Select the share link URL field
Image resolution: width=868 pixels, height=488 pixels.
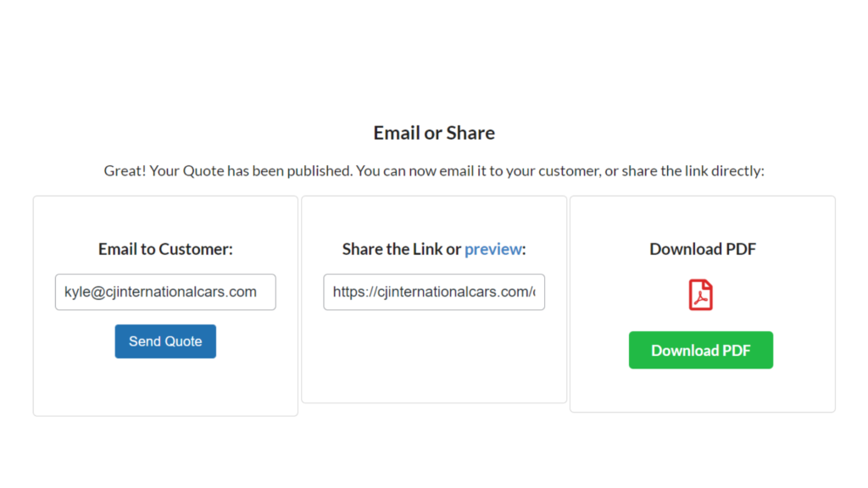(x=433, y=292)
